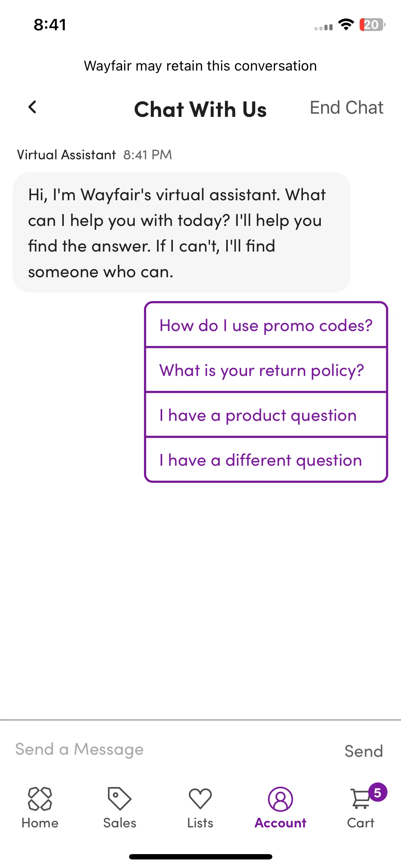
Task: Select 'How do I use promo codes?'
Action: click(x=266, y=325)
